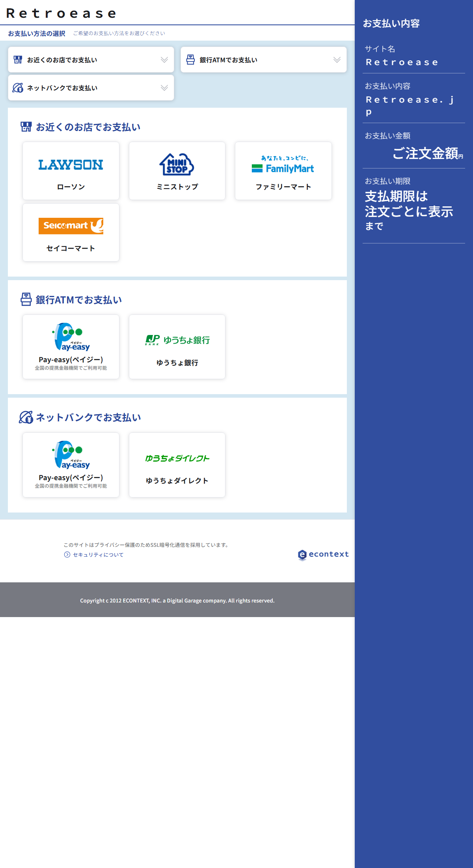473x868 pixels.
Task: Click the サイト名 label in sidebar
Action: pyautogui.click(x=380, y=49)
